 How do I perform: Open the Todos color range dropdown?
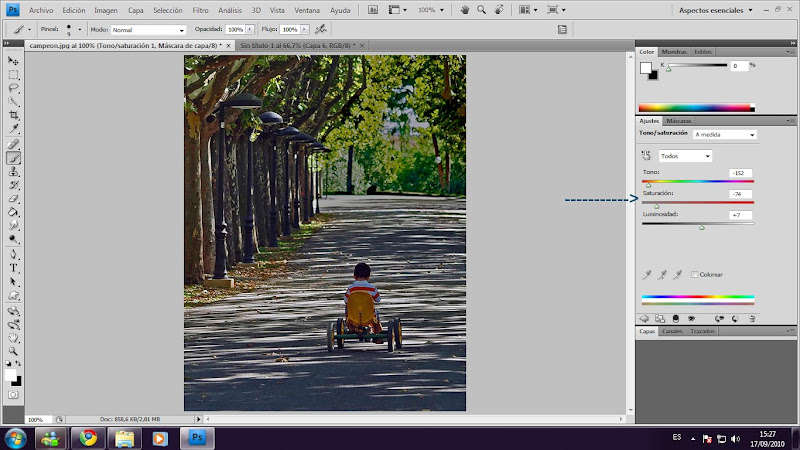pos(685,156)
